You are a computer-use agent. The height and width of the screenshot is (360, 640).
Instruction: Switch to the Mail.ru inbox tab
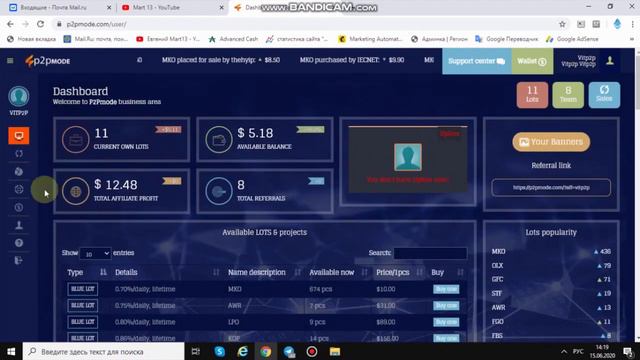59,7
